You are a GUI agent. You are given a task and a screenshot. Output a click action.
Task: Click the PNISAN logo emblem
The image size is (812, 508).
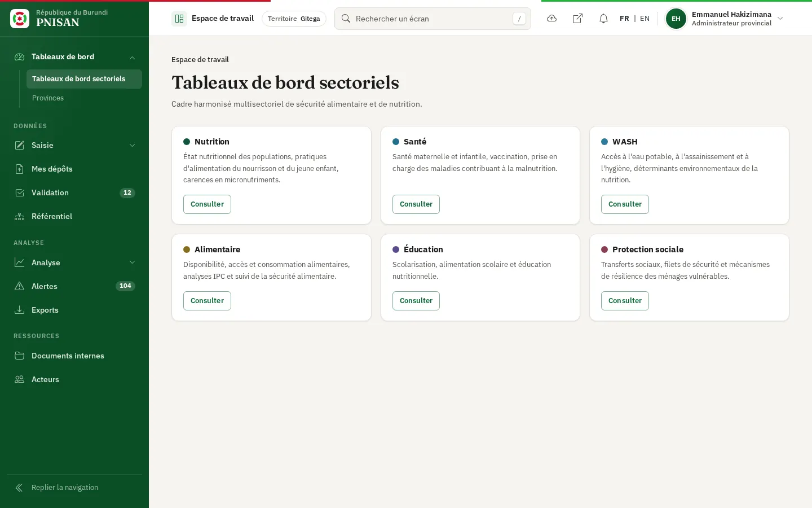(20, 19)
